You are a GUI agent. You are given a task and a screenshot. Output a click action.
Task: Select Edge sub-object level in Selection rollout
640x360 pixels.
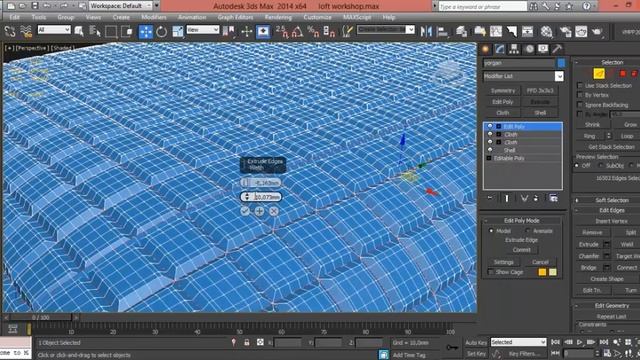coord(599,73)
